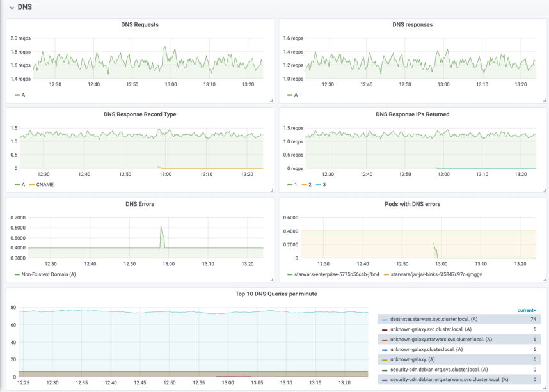
Task: Click the DNS row title text
Action: point(24,7)
